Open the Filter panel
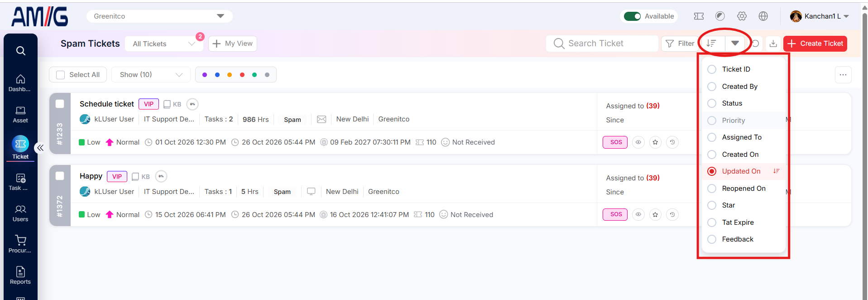 680,44
